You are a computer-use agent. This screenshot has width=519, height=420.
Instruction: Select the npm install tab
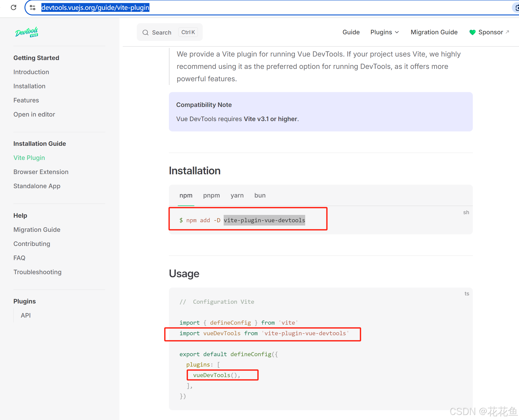pos(186,195)
